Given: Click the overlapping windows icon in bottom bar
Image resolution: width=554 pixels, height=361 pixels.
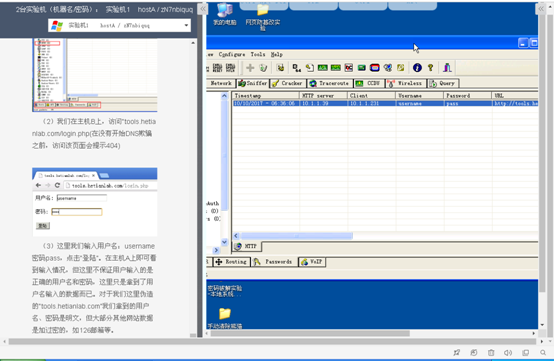Looking at the screenshot, I should coord(525,352).
